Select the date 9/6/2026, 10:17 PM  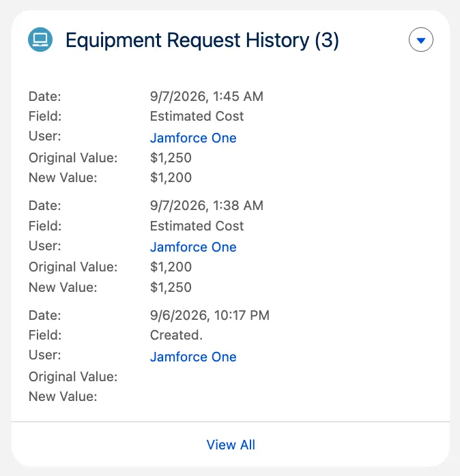click(210, 315)
